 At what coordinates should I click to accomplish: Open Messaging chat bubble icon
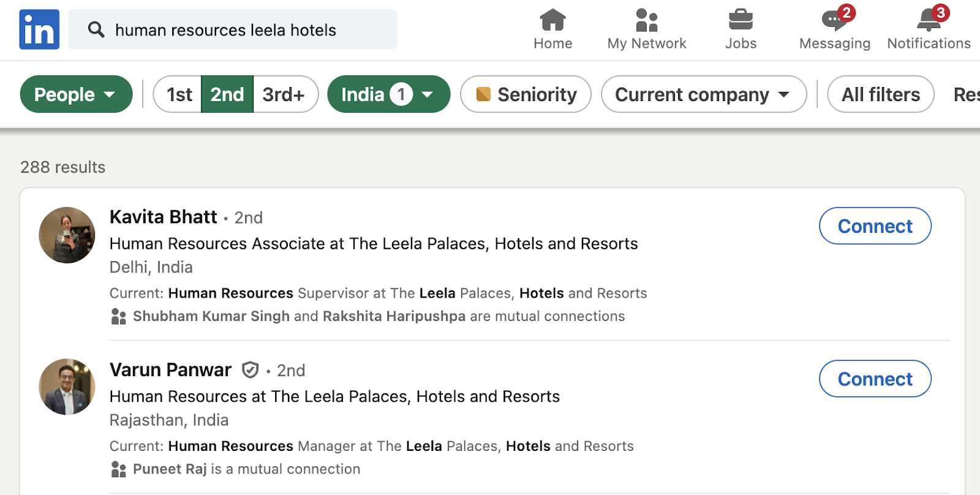pyautogui.click(x=834, y=20)
